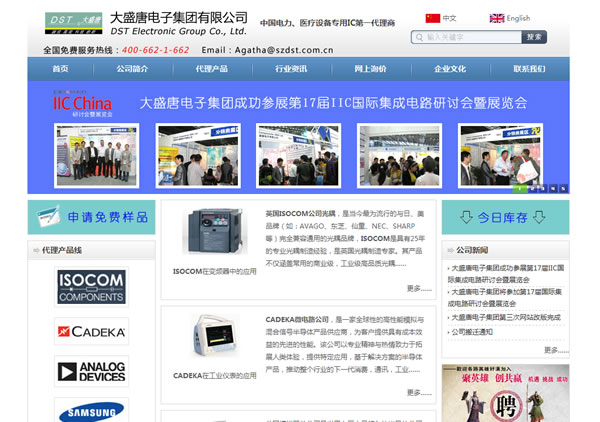Image resolution: width=600 pixels, height=422 pixels.
Task: Click the DST company logo
Action: click(x=73, y=23)
